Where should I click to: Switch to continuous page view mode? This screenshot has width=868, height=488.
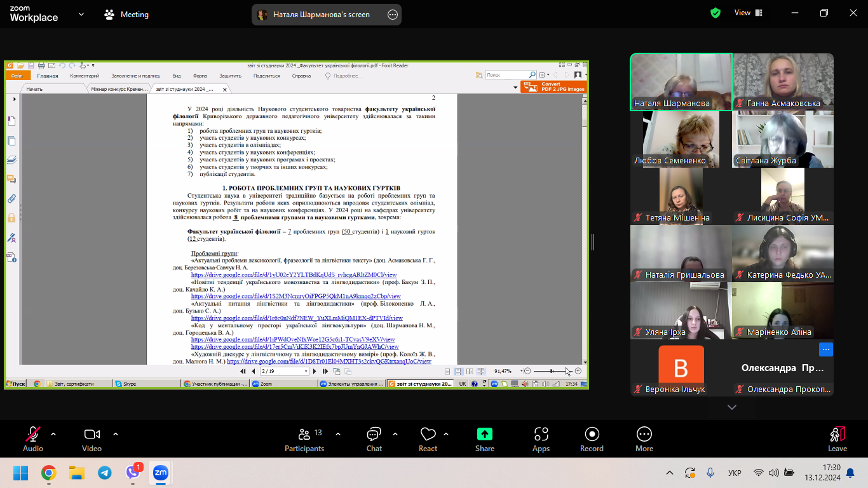click(459, 371)
